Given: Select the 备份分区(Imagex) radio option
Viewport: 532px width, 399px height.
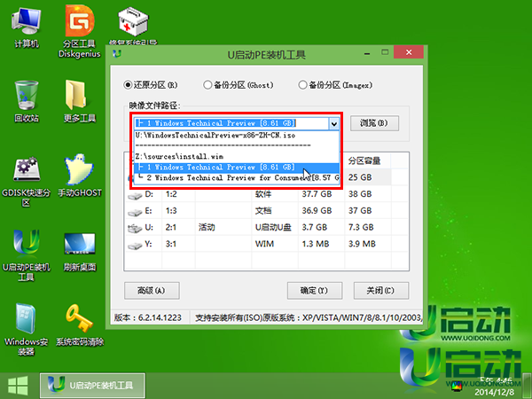Looking at the screenshot, I should pos(335,85).
